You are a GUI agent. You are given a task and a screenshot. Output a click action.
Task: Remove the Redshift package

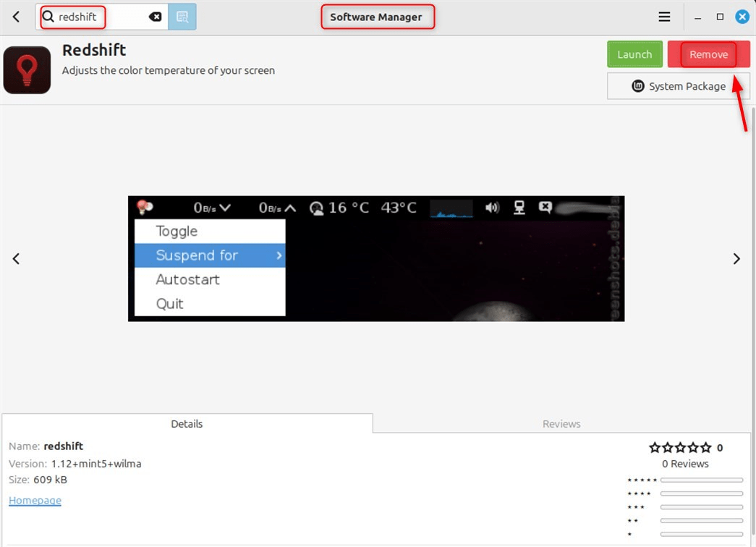(x=708, y=54)
